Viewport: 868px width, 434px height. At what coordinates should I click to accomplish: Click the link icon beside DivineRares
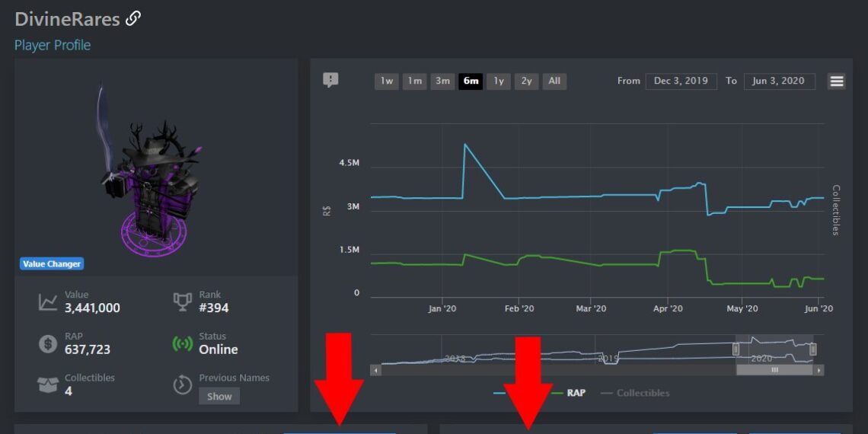coord(133,18)
